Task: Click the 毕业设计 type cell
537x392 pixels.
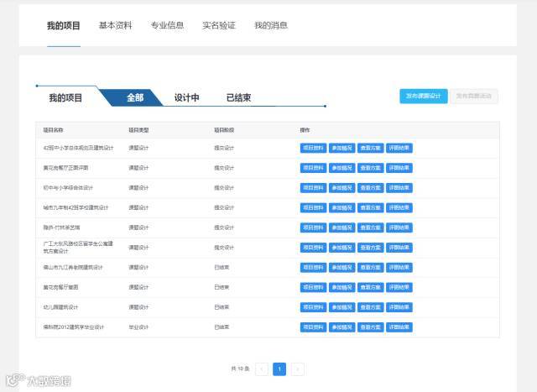Action: (138, 327)
